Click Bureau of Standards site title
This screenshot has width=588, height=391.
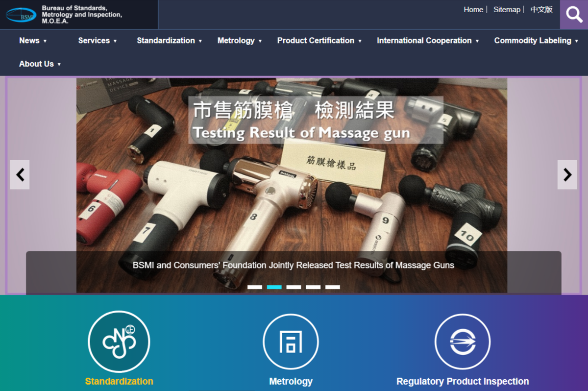82,15
